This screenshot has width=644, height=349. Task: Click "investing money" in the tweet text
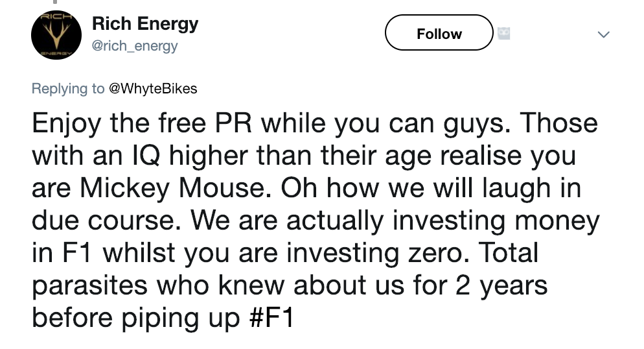click(494, 221)
